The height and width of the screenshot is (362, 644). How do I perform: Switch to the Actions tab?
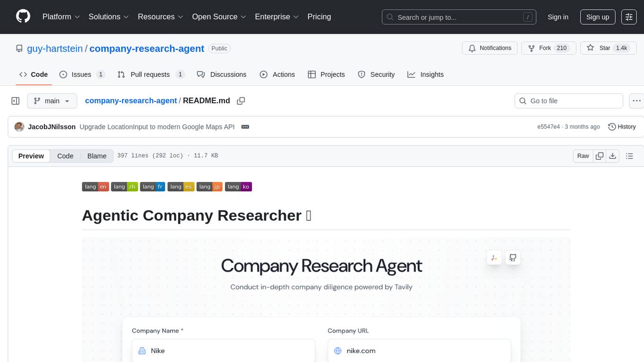click(x=277, y=74)
